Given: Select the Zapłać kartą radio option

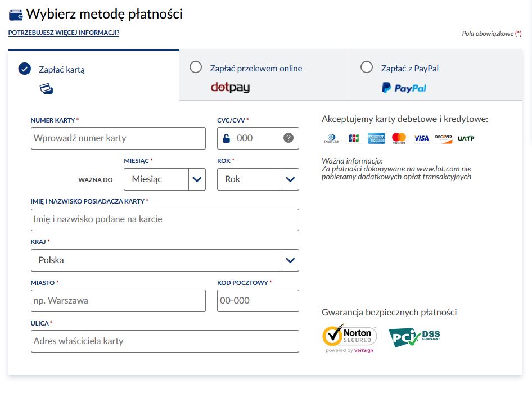Looking at the screenshot, I should [24, 69].
